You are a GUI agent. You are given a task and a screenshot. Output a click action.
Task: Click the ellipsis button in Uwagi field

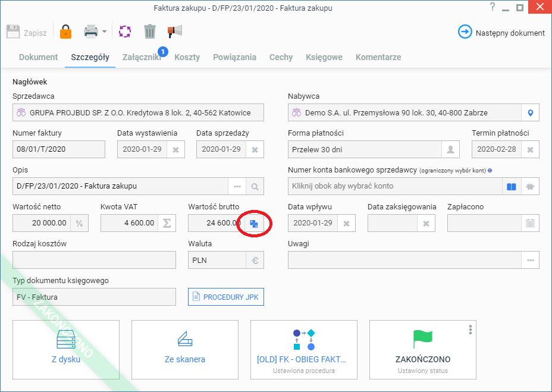[x=530, y=261]
